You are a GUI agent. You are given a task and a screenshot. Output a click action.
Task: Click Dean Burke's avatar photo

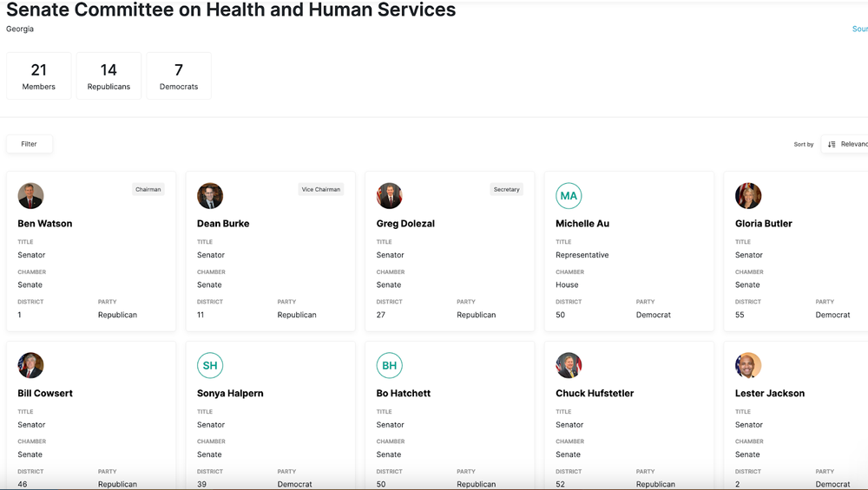click(x=210, y=196)
